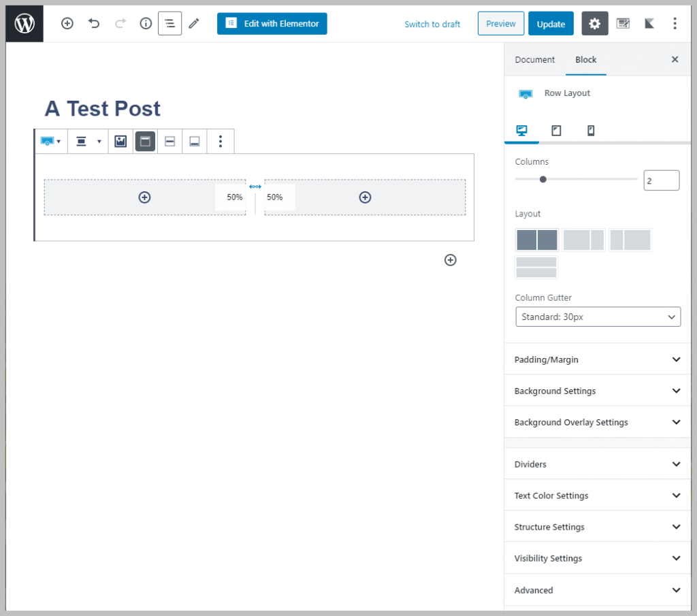This screenshot has width=697, height=616.
Task: Expand the Padding/Margin section
Action: (598, 359)
